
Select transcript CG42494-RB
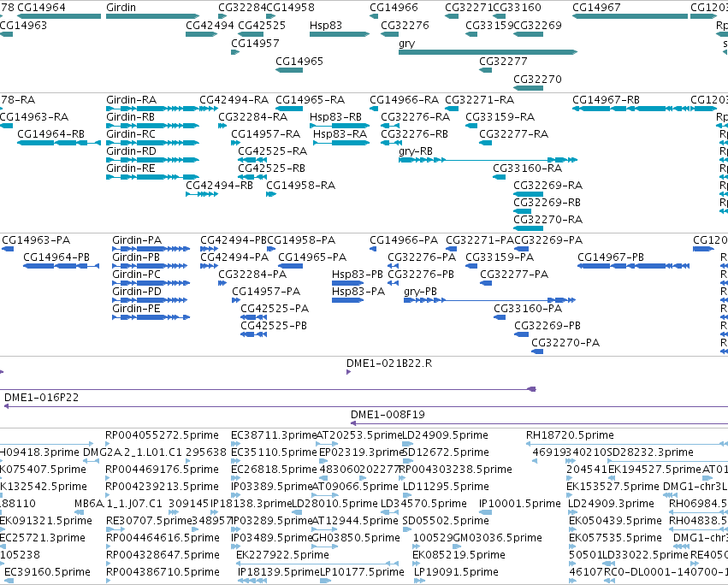(219, 186)
